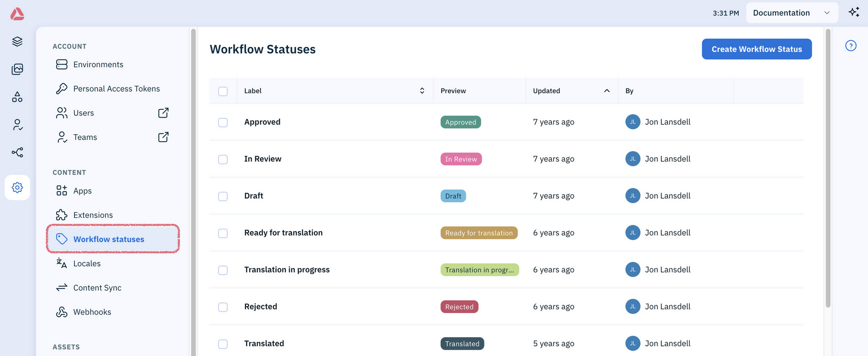The height and width of the screenshot is (356, 868).
Task: Open the Users external link icon
Action: pos(163,113)
